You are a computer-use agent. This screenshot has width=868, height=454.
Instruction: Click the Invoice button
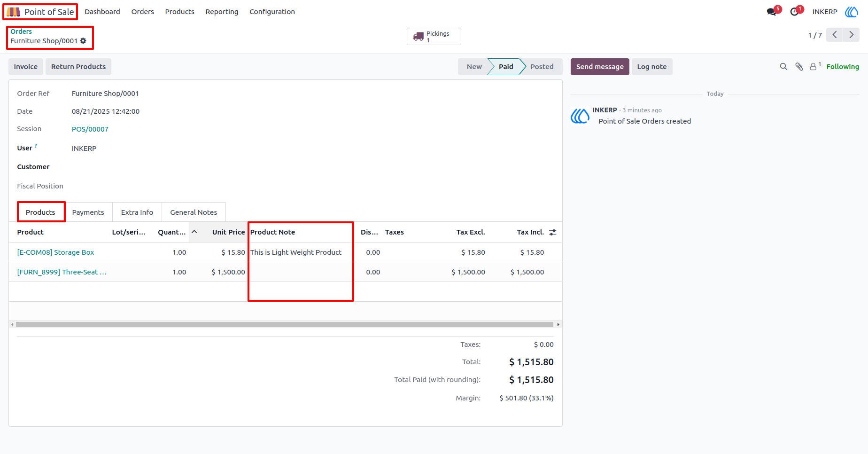[x=26, y=67]
